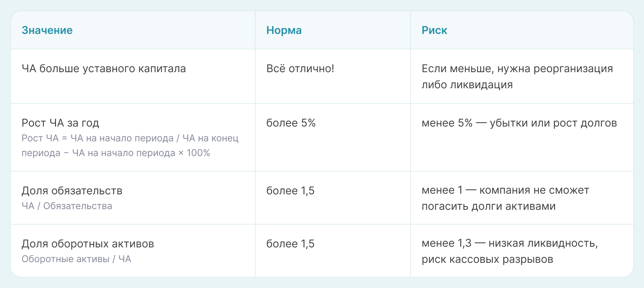Click the 'менее 1,3 — низкая ликвидность' risk text
Viewport: 644px width, 288px height.
tap(509, 243)
